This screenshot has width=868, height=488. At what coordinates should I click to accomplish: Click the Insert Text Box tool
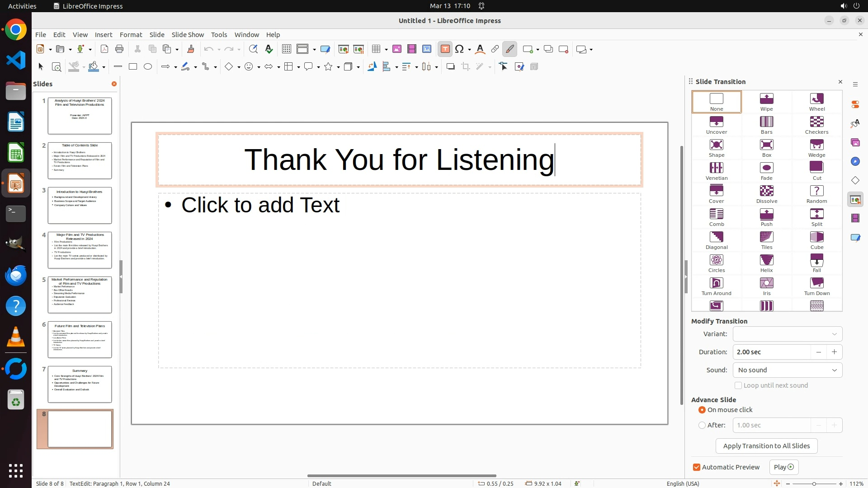point(445,49)
